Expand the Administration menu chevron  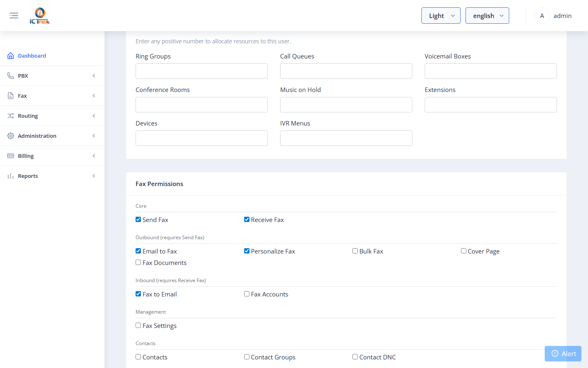94,136
